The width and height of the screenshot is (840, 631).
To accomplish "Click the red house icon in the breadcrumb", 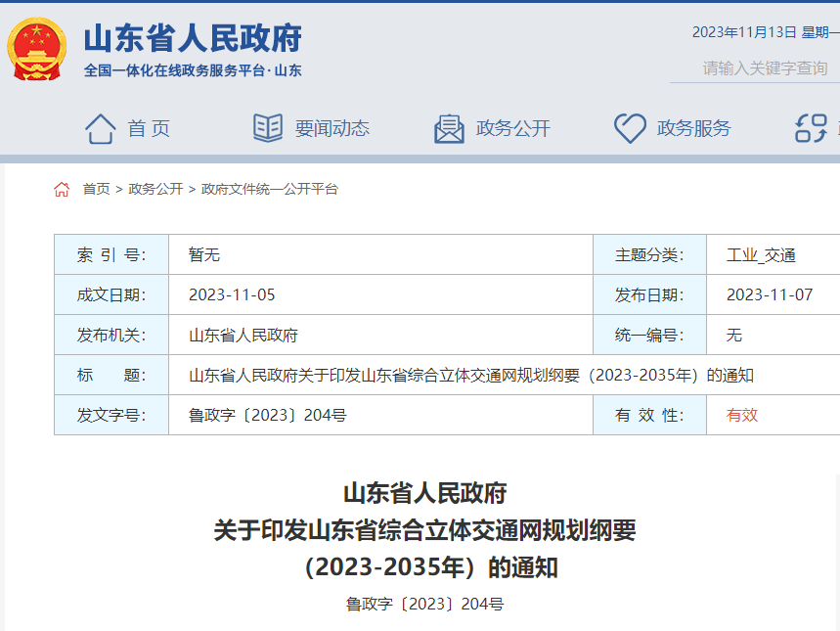I will click(x=62, y=192).
